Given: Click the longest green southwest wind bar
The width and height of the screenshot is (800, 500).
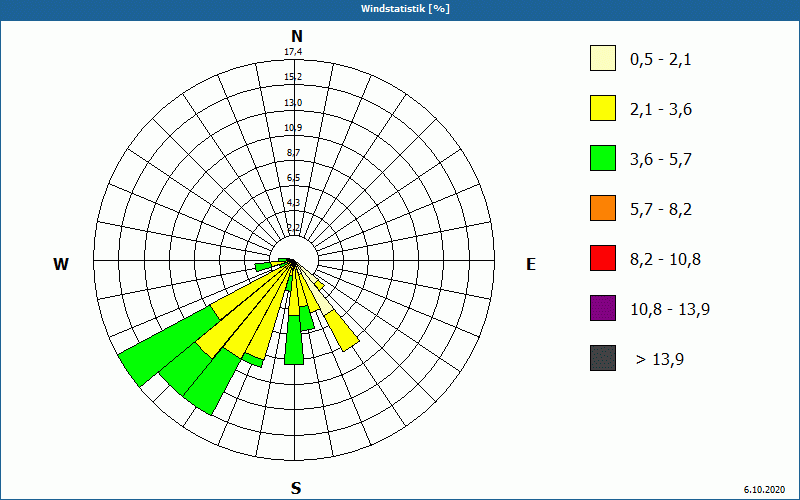Looking at the screenshot, I should [168, 346].
